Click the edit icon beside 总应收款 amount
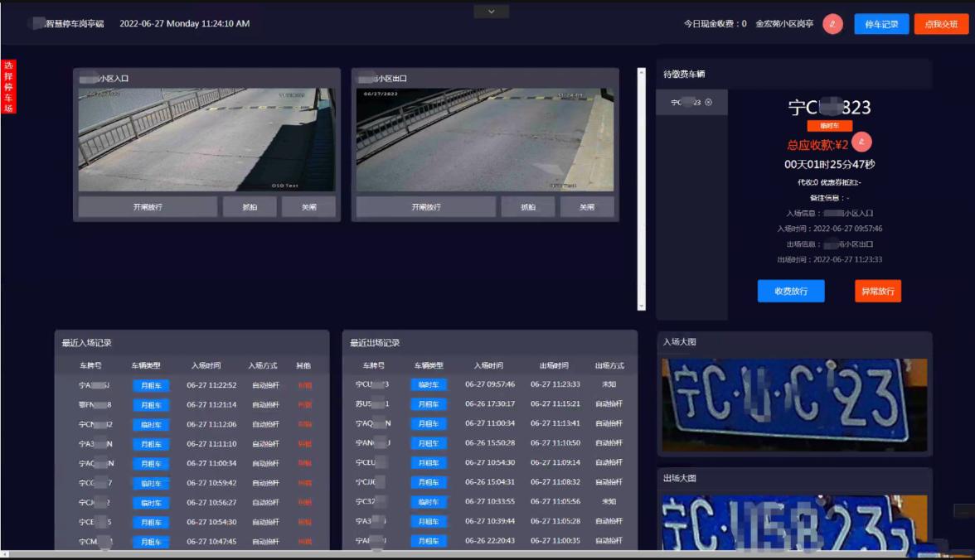 pyautogui.click(x=862, y=142)
